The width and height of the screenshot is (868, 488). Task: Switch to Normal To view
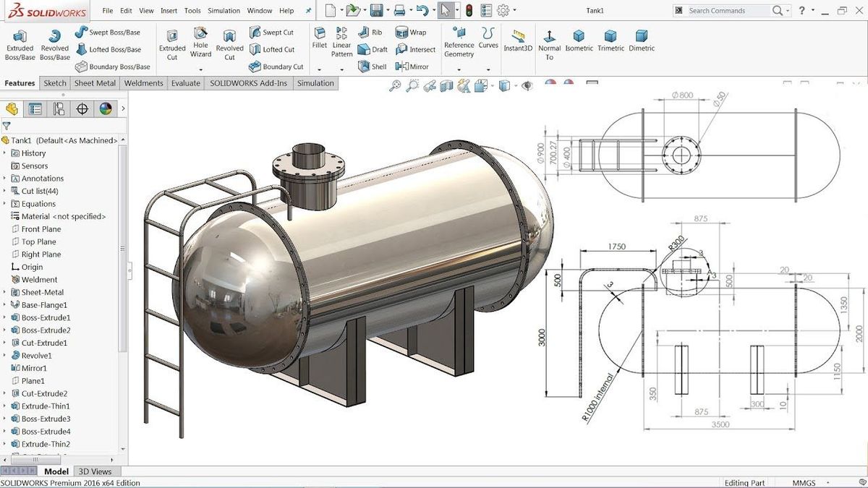coord(549,45)
